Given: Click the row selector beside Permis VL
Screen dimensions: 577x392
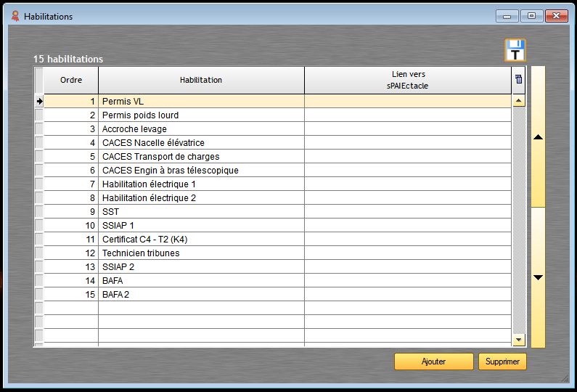Looking at the screenshot, I should 39,102.
